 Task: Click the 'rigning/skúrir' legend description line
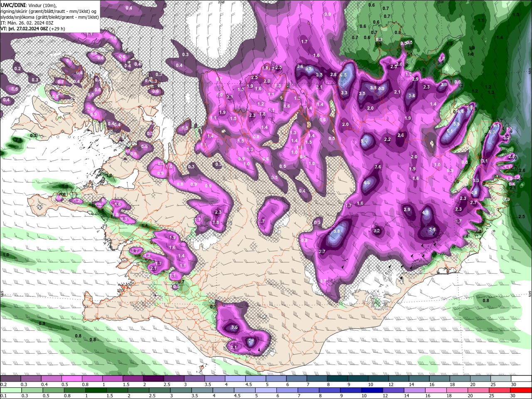[49, 11]
